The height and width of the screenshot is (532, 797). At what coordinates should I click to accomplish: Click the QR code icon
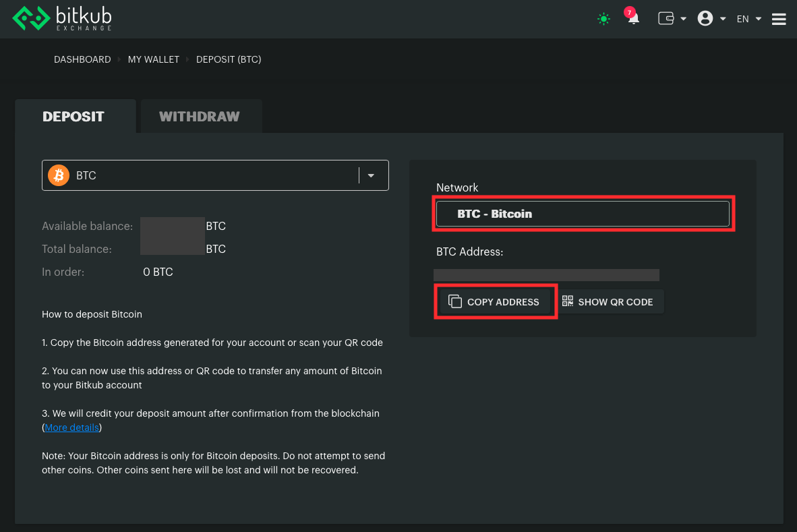coord(568,301)
